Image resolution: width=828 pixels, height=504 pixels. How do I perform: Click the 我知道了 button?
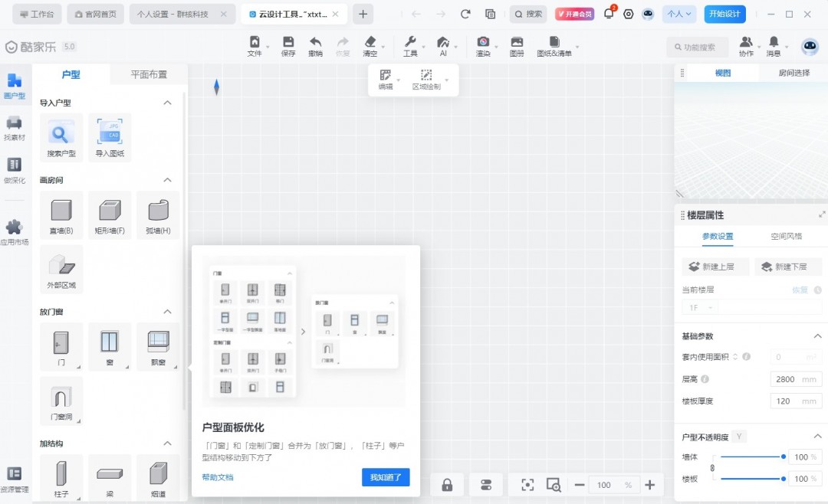(386, 477)
